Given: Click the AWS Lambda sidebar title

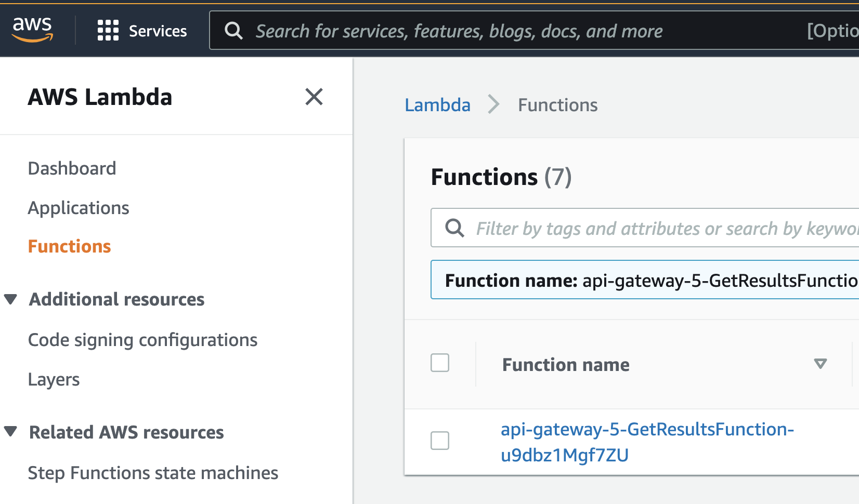Looking at the screenshot, I should click(100, 97).
